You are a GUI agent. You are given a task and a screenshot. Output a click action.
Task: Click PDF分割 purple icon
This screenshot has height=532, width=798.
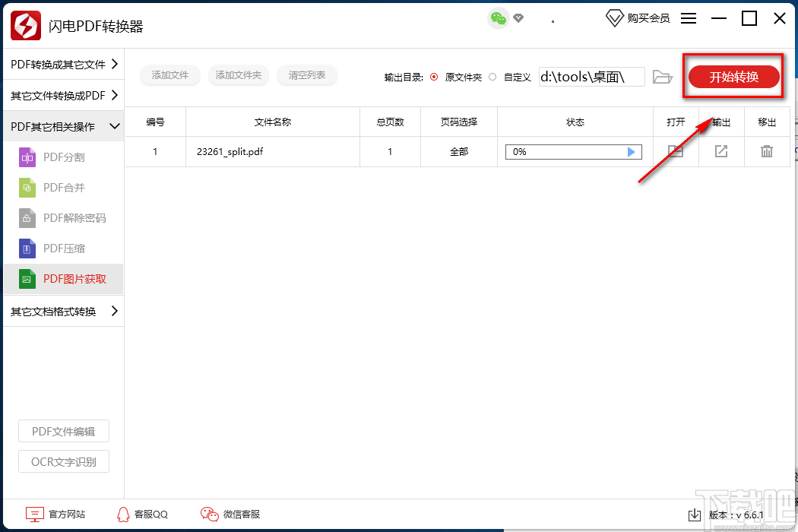tap(27, 157)
